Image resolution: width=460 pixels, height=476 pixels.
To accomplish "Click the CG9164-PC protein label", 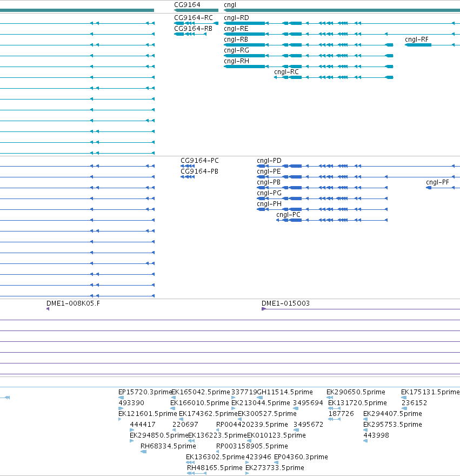I will 199,161.
